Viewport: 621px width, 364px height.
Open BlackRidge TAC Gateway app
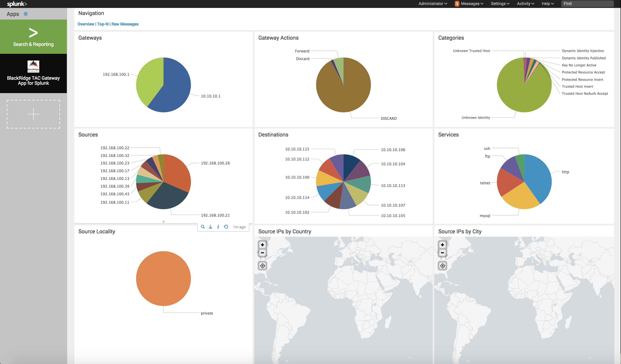(x=33, y=73)
